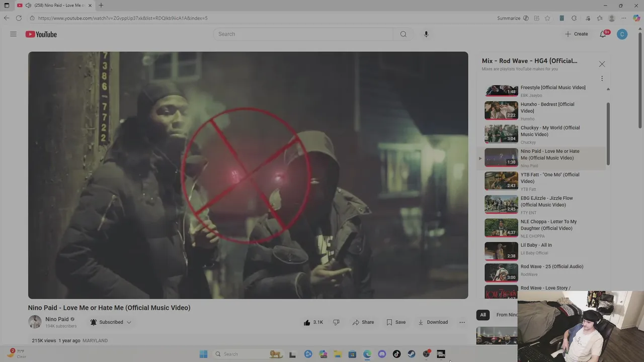
Task: Select 'Rod Wave - 25 (Official Audio)' title
Action: click(x=552, y=266)
